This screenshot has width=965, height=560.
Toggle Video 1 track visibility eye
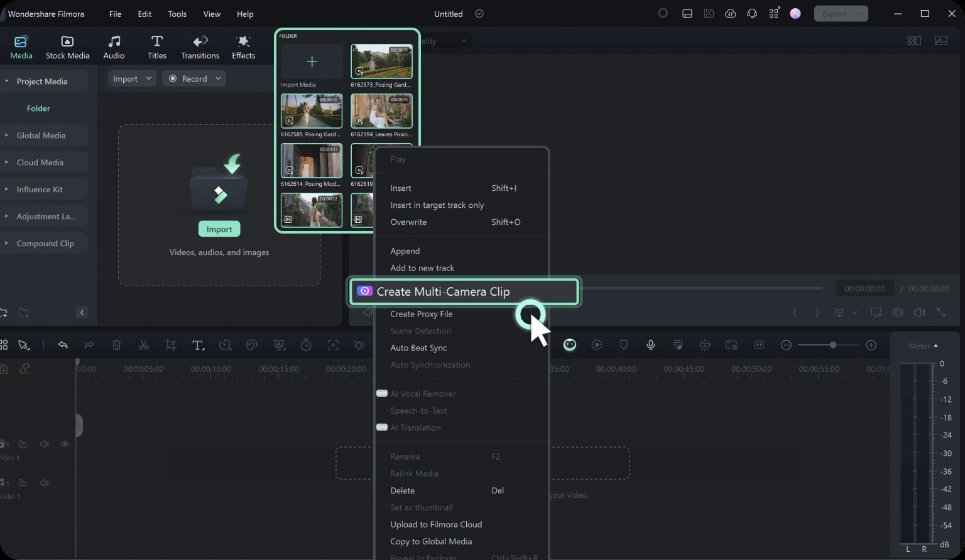pyautogui.click(x=64, y=444)
